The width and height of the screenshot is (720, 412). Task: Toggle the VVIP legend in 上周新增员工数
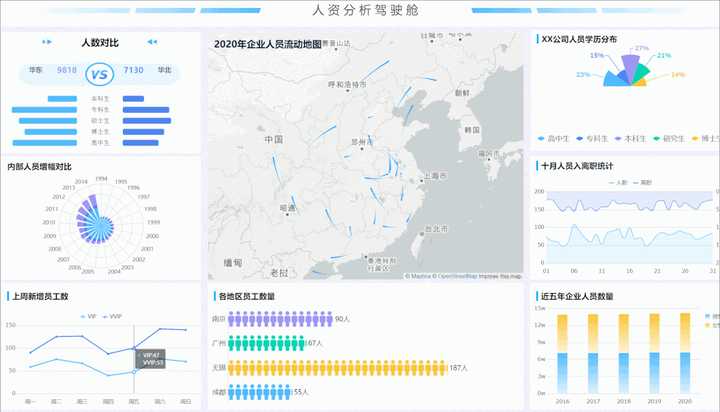click(112, 316)
